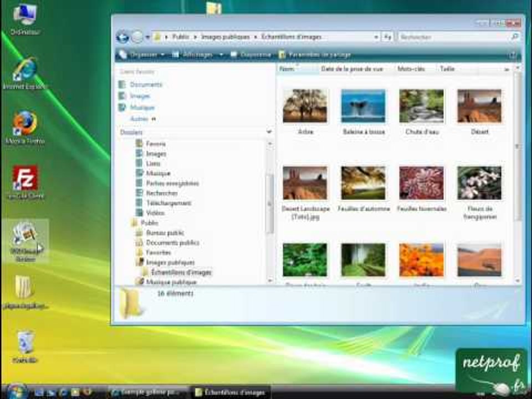
Task: Open the recent pages dropdown arrow
Action: pyautogui.click(x=147, y=37)
